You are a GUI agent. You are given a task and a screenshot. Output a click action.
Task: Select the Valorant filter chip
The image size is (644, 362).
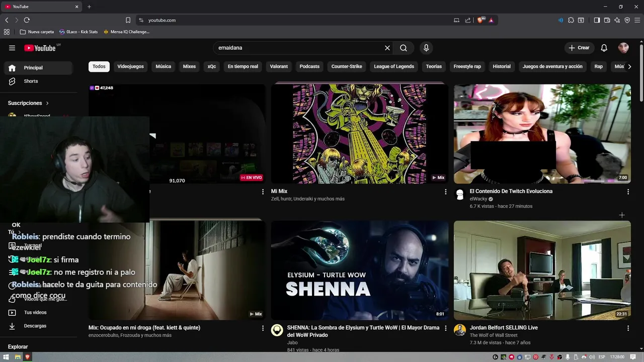pos(279,66)
